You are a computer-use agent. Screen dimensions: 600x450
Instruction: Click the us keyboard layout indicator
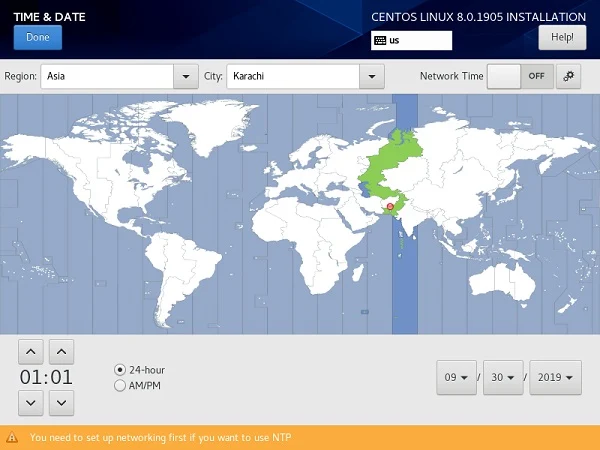coord(411,41)
